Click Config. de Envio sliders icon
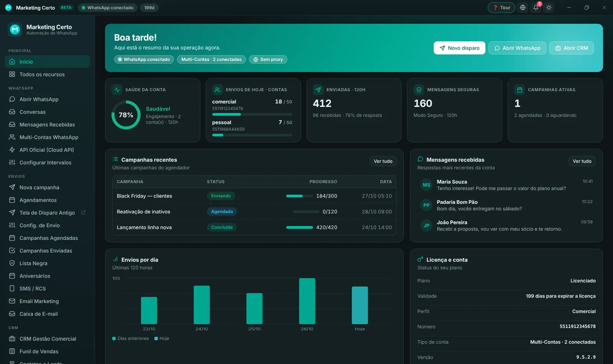Image resolution: width=613 pixels, height=364 pixels. [12, 225]
